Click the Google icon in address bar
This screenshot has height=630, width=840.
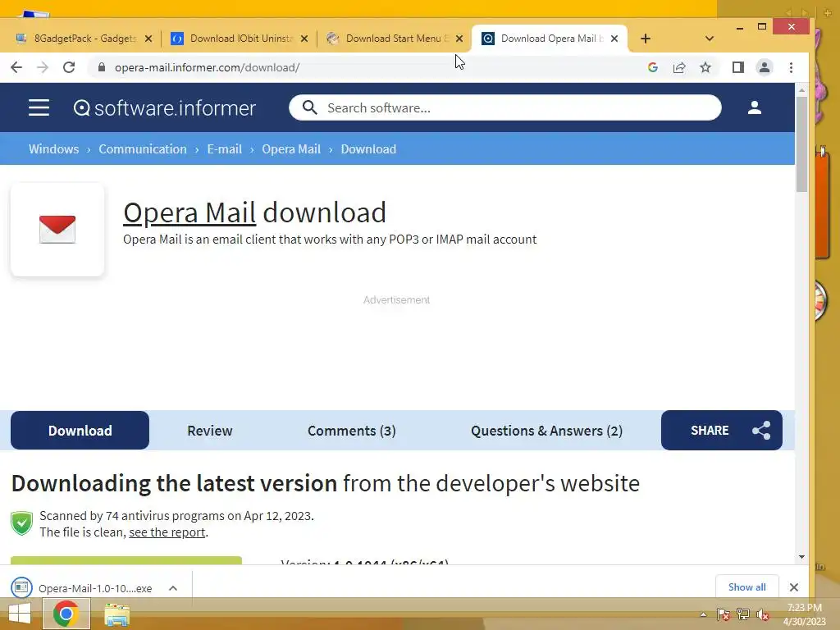[652, 67]
